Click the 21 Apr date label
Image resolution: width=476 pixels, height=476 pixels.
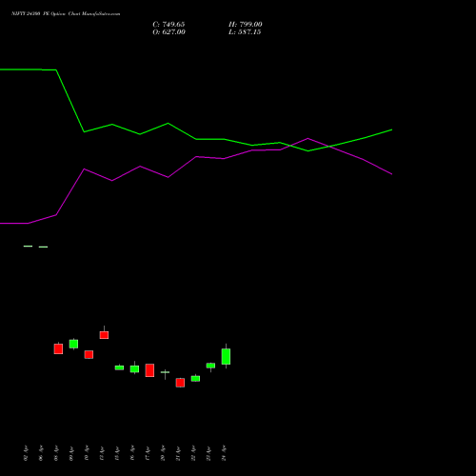178,453
